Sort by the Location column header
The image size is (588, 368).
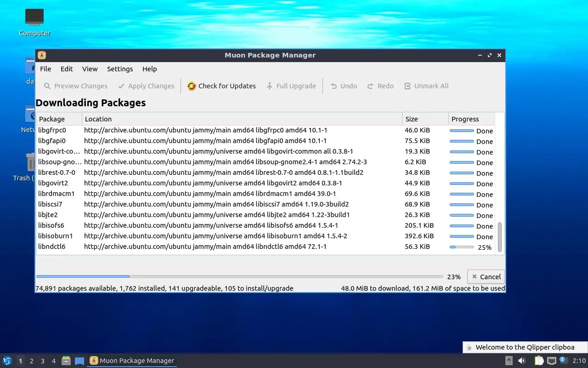(x=242, y=119)
